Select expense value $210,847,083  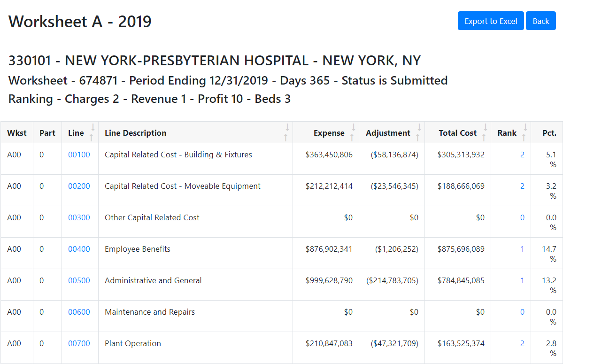tap(329, 343)
